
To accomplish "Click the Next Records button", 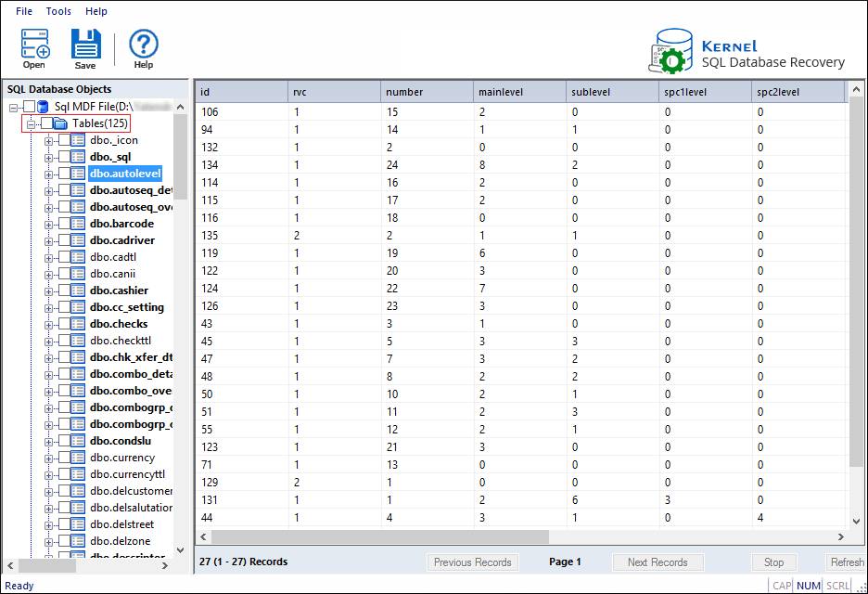I will point(657,562).
